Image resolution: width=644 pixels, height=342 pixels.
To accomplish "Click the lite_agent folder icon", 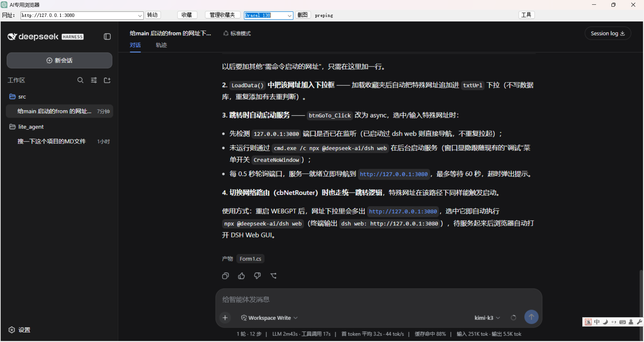I will [x=12, y=127].
